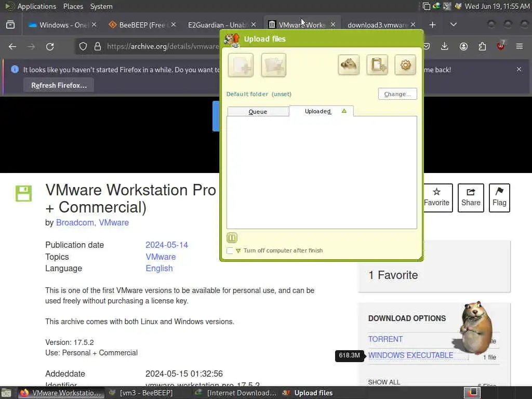532x399 pixels.
Task: Open Firefox View icon at tab bar start
Action: (10, 25)
